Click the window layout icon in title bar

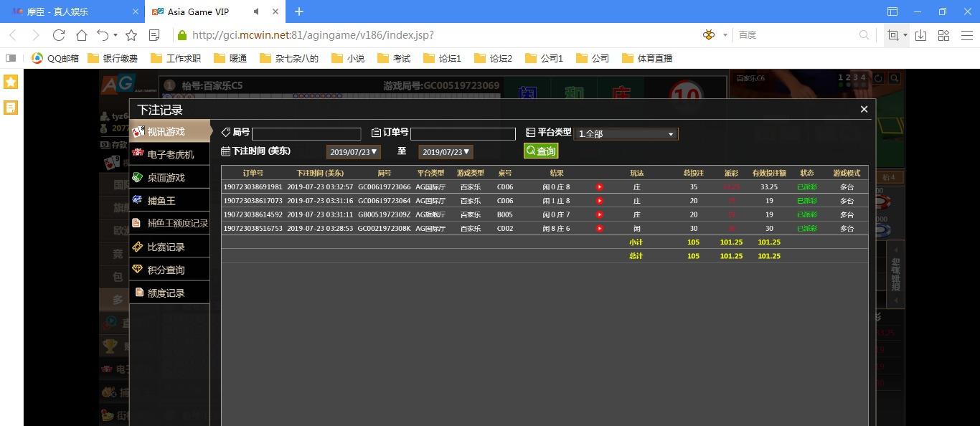tap(892, 11)
